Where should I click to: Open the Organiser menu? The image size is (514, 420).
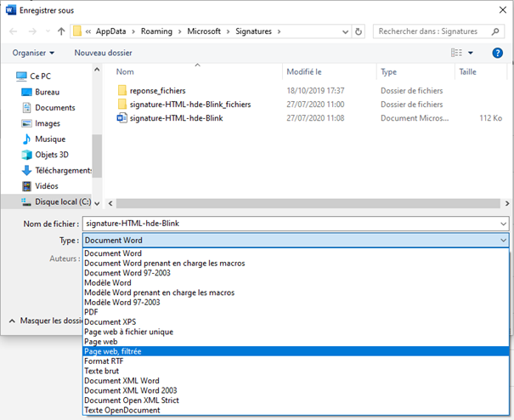tap(33, 53)
